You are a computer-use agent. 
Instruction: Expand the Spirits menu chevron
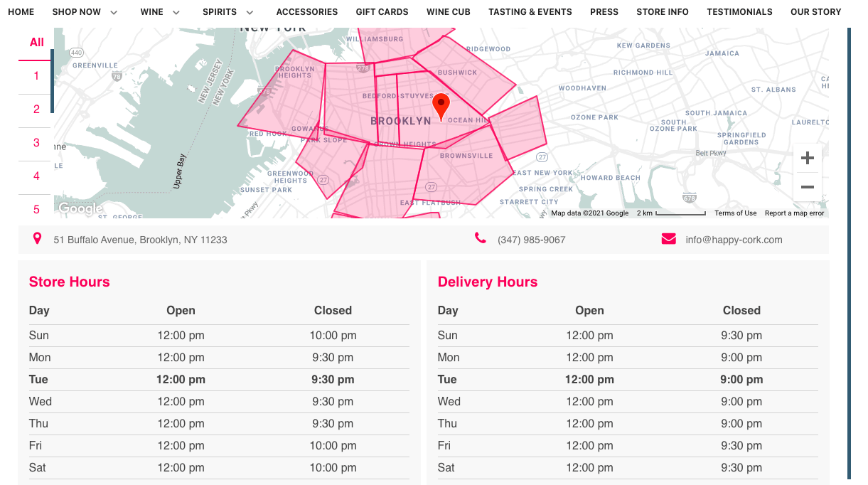point(250,13)
